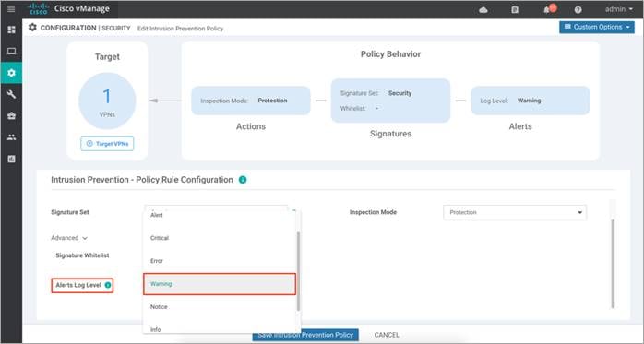Click Save Intrusion Prevention Policy button

tap(305, 335)
